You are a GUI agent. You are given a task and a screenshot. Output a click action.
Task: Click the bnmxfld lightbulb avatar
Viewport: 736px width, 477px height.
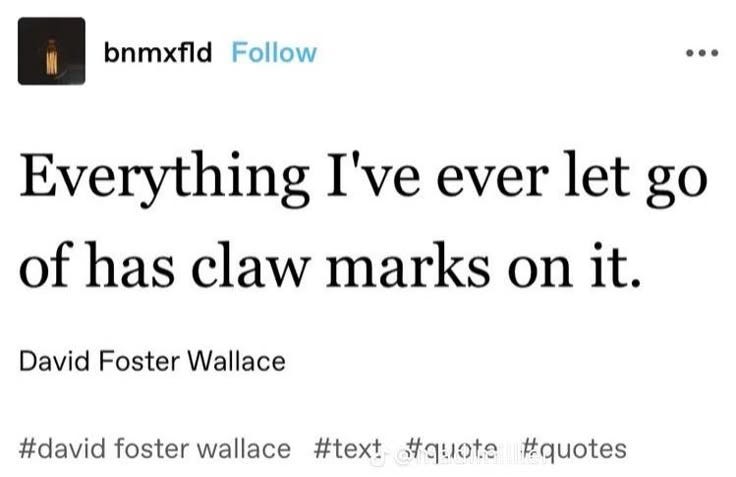[52, 51]
